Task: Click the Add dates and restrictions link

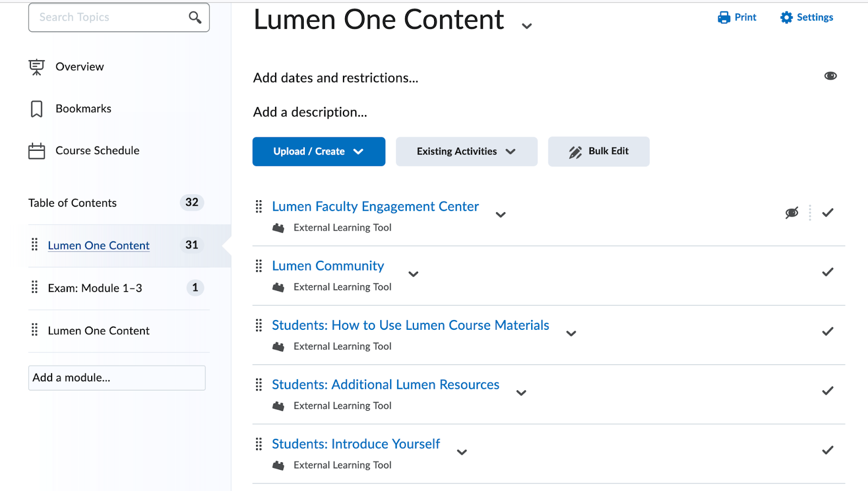Action: [x=335, y=78]
